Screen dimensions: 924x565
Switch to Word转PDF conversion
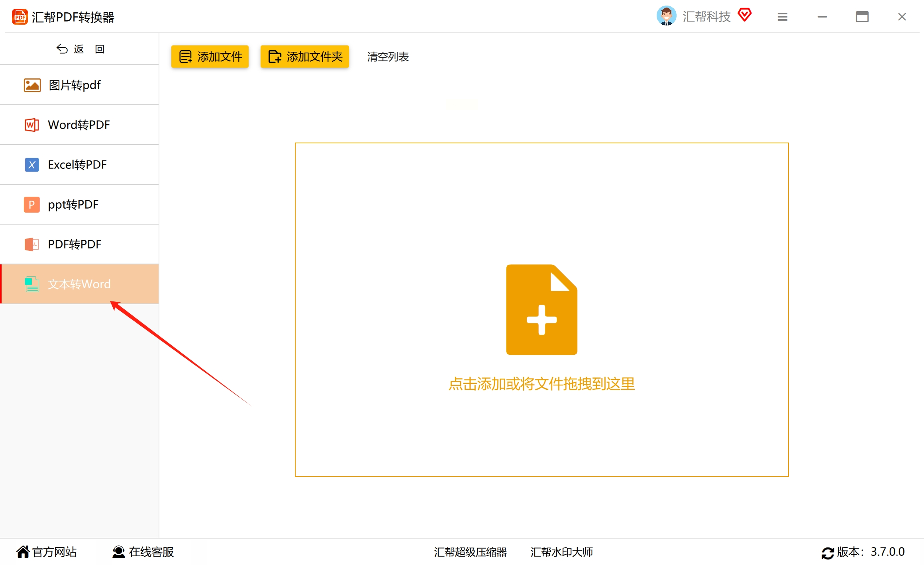click(79, 125)
